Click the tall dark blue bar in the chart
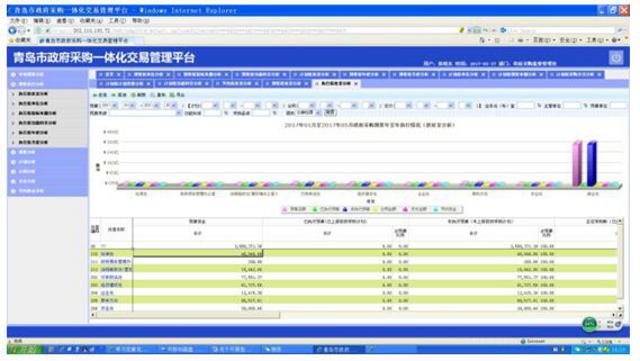This screenshot has width=640, height=361. pos(592,163)
